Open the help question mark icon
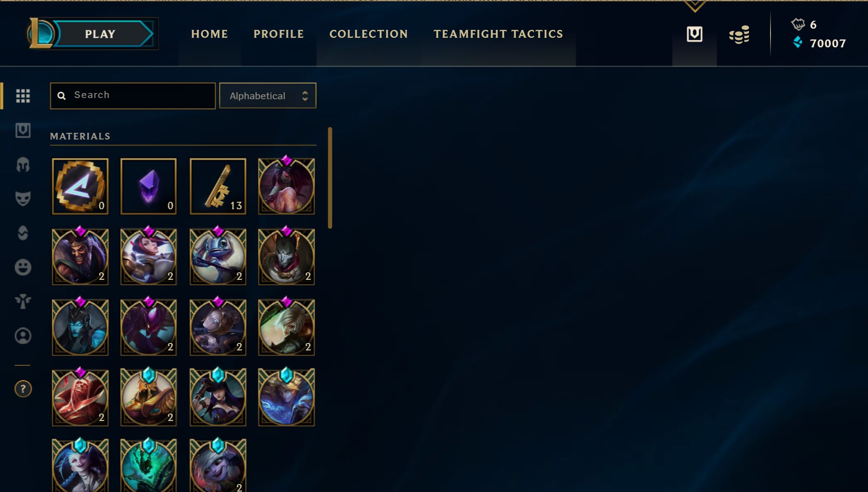Image resolution: width=868 pixels, height=492 pixels. pyautogui.click(x=23, y=389)
